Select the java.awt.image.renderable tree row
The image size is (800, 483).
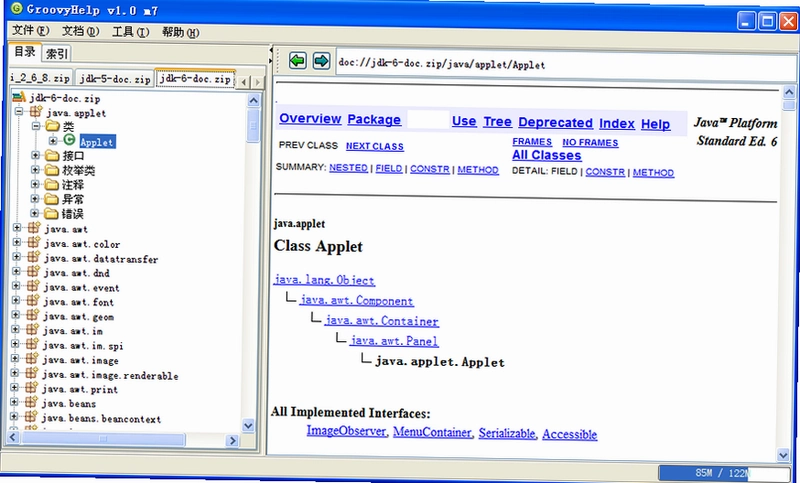point(110,375)
